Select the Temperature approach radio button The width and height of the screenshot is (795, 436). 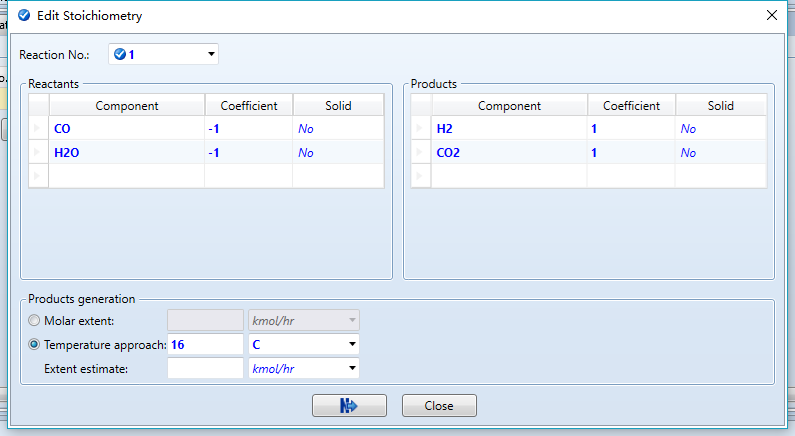pyautogui.click(x=35, y=344)
